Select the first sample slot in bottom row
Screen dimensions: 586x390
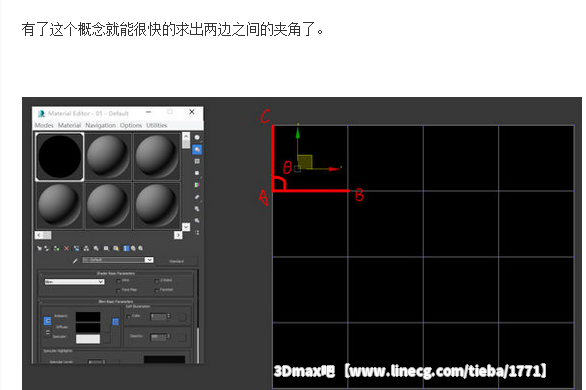coord(59,205)
